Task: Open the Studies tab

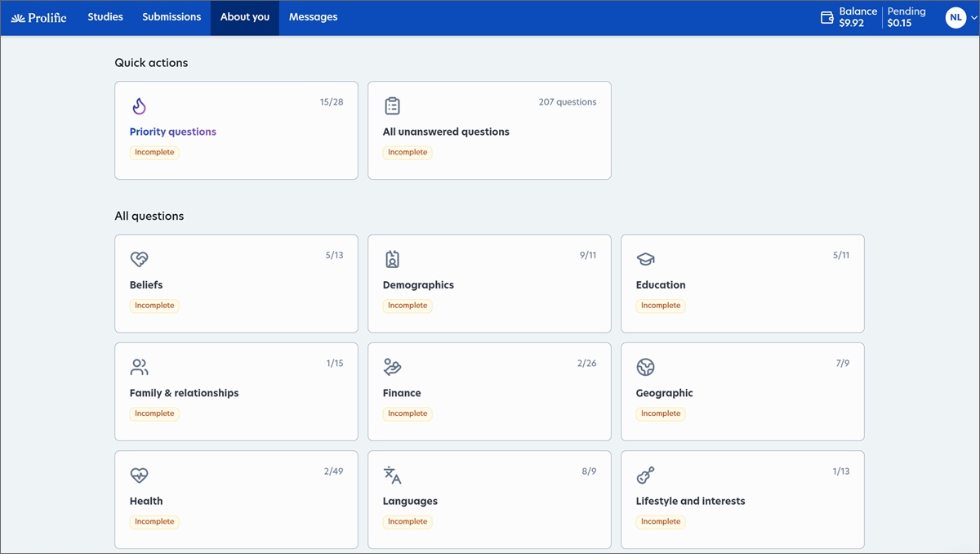Action: [x=105, y=16]
